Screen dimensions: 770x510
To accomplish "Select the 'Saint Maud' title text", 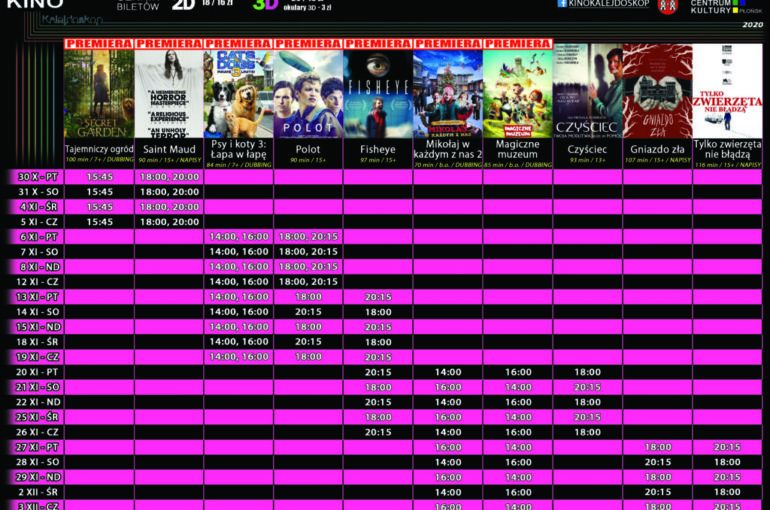I will tap(169, 149).
